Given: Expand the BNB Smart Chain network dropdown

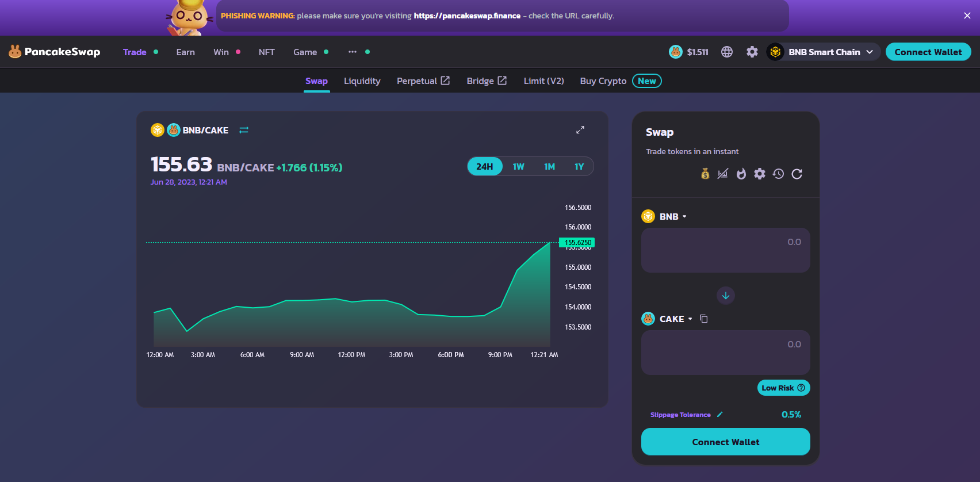Looking at the screenshot, I should tap(823, 52).
